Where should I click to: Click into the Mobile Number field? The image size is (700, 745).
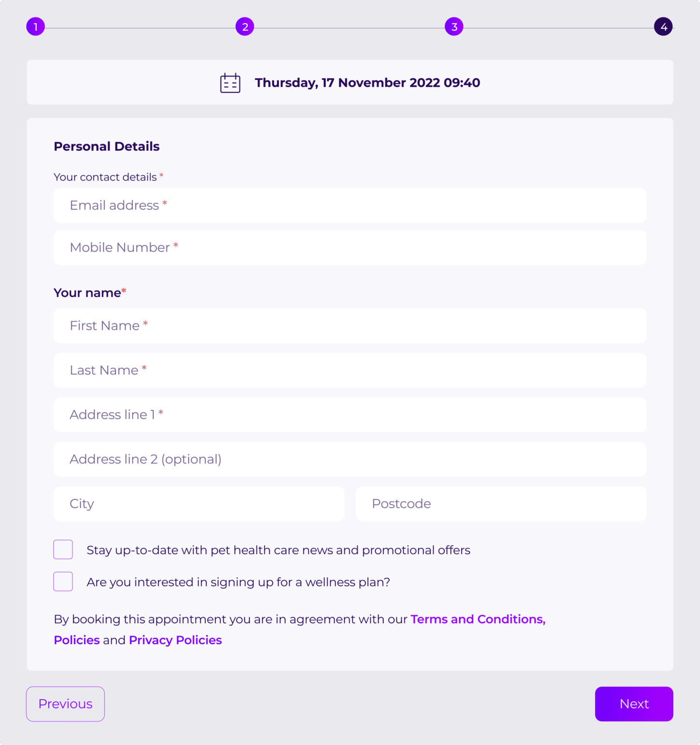pyautogui.click(x=350, y=247)
